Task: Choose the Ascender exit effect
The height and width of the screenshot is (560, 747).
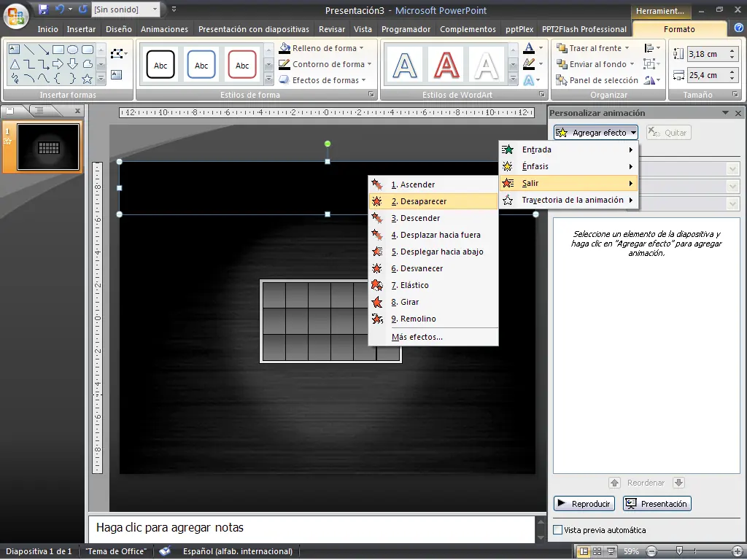Action: coord(433,184)
